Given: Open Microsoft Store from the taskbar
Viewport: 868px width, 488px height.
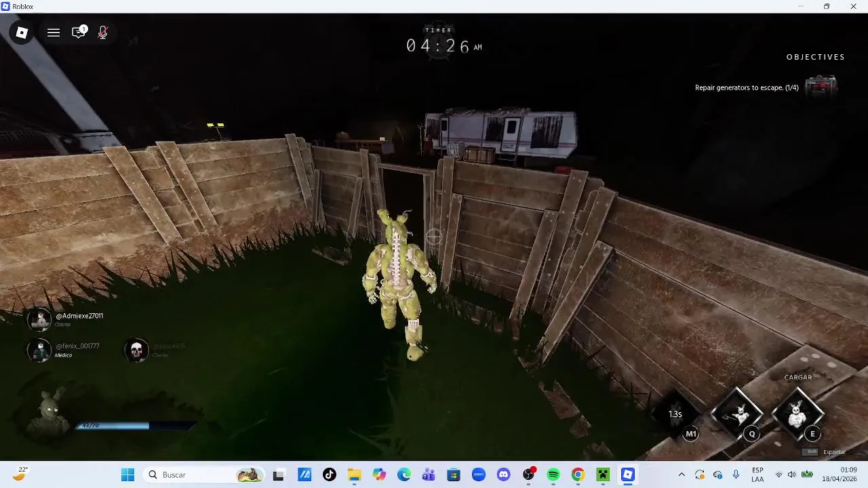Looking at the screenshot, I should point(454,474).
